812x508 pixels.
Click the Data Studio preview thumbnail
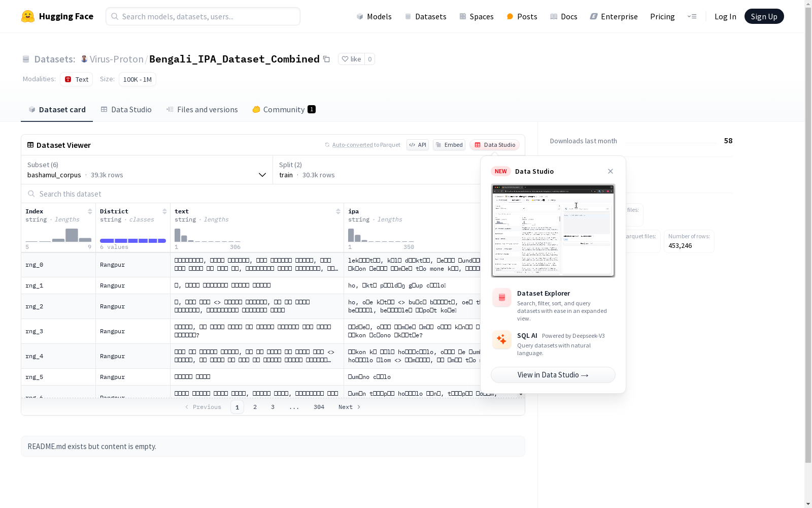pyautogui.click(x=553, y=231)
